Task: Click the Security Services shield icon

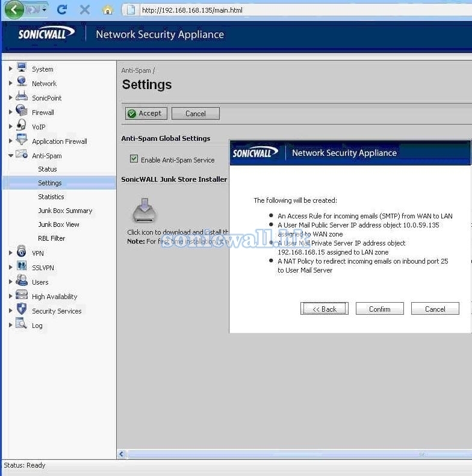Action: tap(22, 309)
